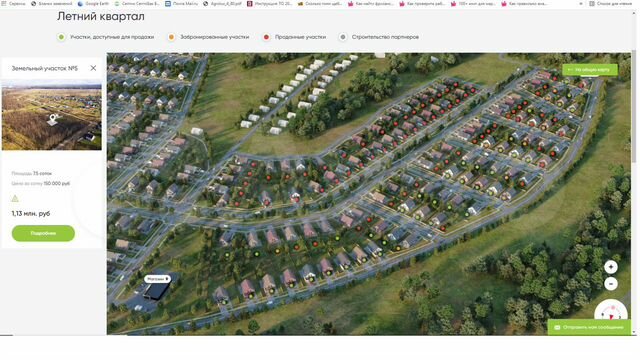Open Google Earth bookmark
The width and height of the screenshot is (640, 360).
coord(93,3)
